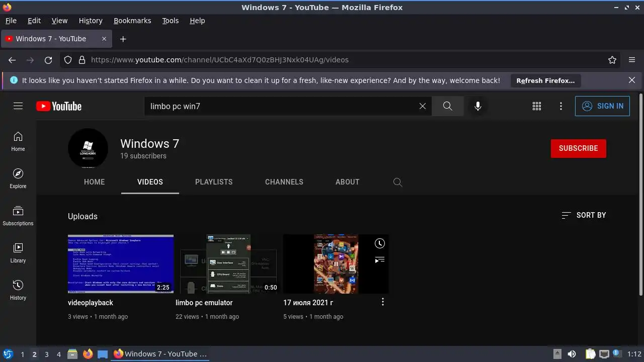Open the History menu
The image size is (644, 362).
pos(91,21)
